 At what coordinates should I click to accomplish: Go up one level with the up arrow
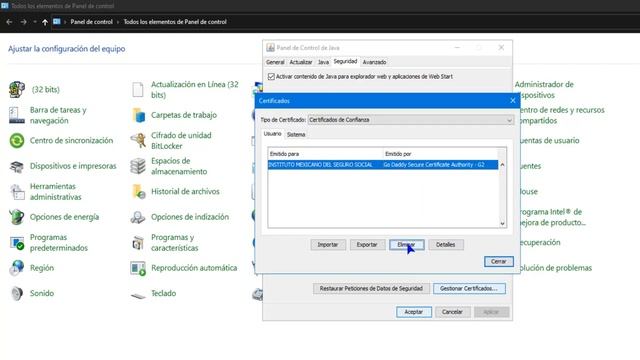point(45,22)
